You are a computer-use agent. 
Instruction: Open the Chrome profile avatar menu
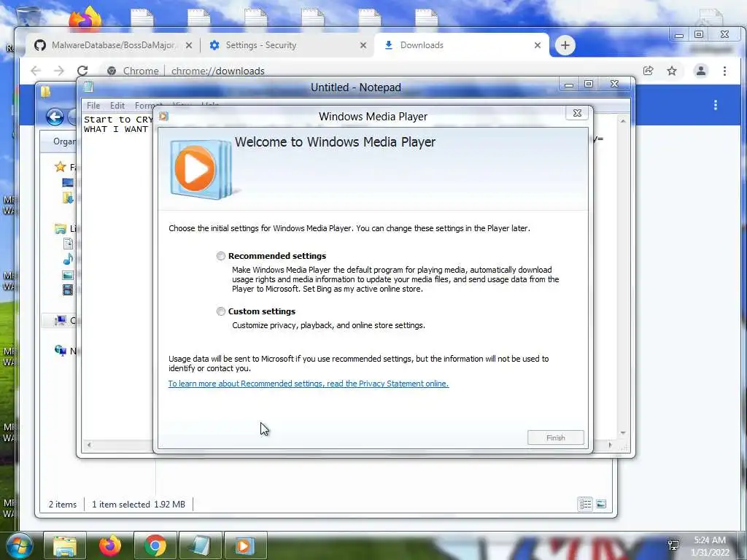pyautogui.click(x=701, y=71)
